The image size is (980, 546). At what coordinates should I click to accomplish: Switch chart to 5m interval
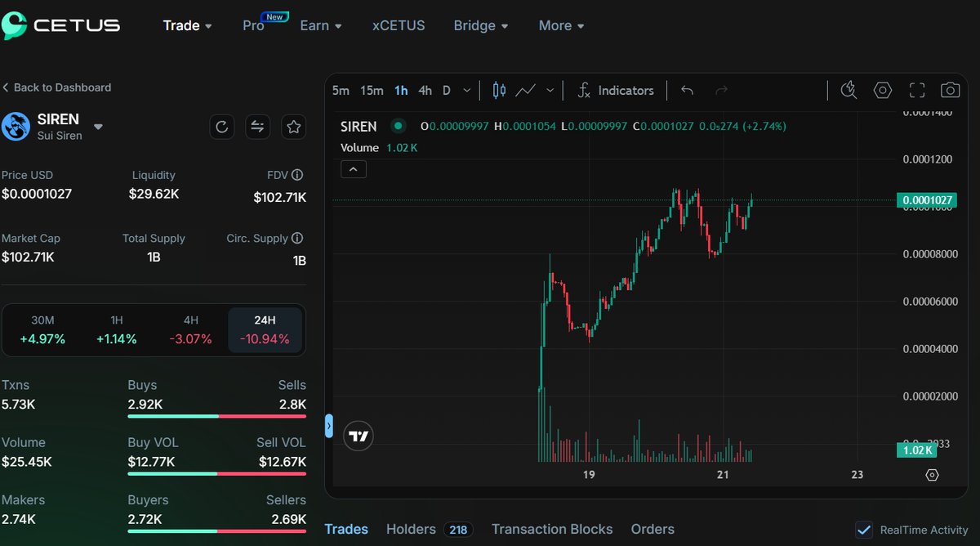click(341, 91)
